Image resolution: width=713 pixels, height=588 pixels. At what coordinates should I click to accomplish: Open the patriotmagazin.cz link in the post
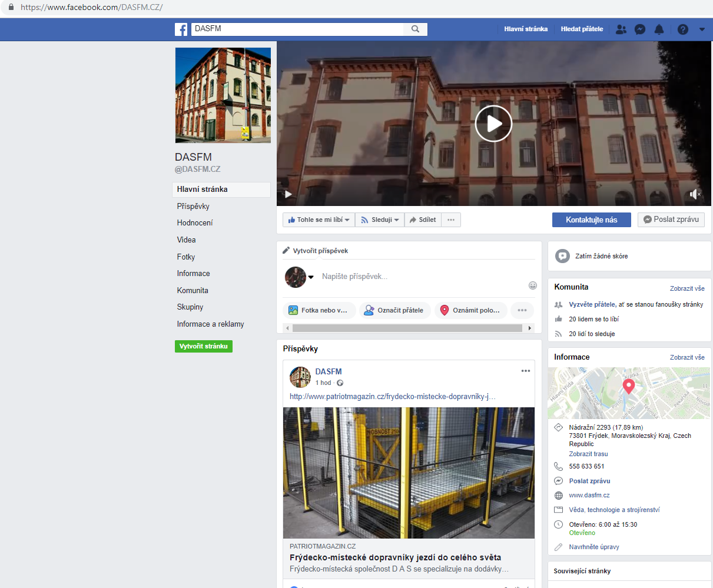point(392,397)
